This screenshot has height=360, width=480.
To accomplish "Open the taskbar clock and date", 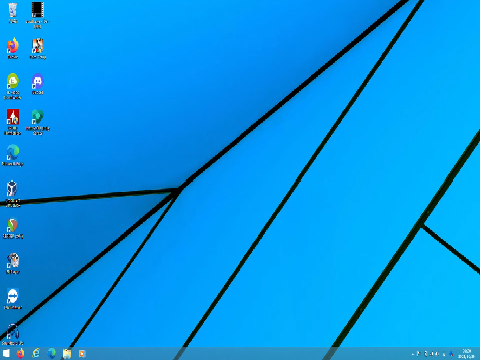I will pos(466,354).
